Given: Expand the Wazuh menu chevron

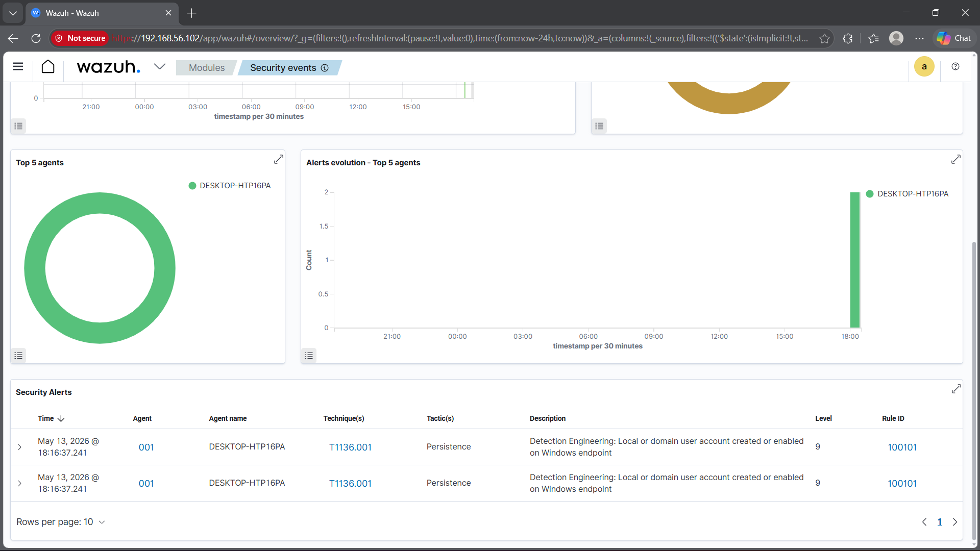Looking at the screenshot, I should [160, 67].
